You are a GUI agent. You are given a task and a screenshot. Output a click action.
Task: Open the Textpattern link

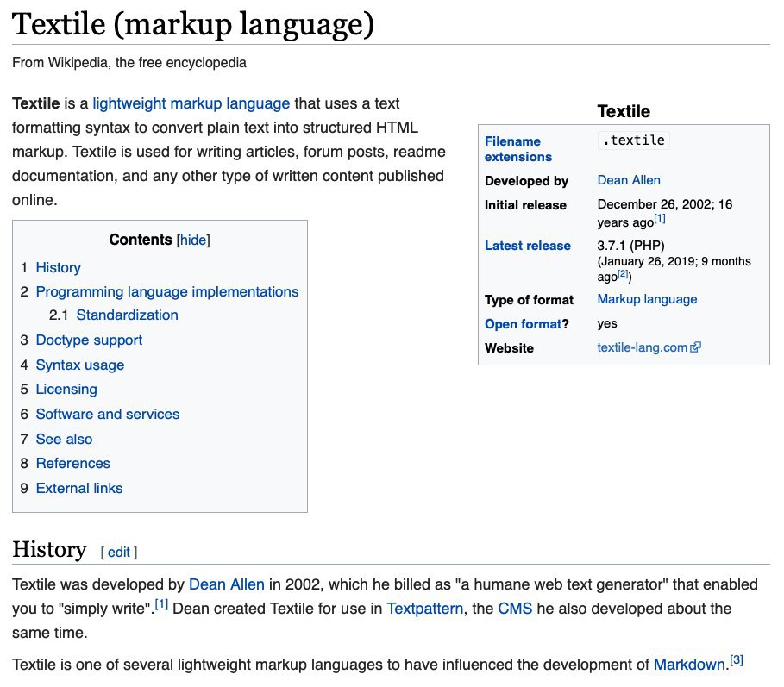[x=425, y=609]
